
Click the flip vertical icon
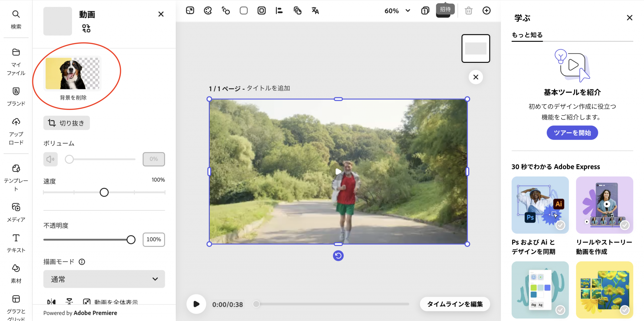point(69,302)
